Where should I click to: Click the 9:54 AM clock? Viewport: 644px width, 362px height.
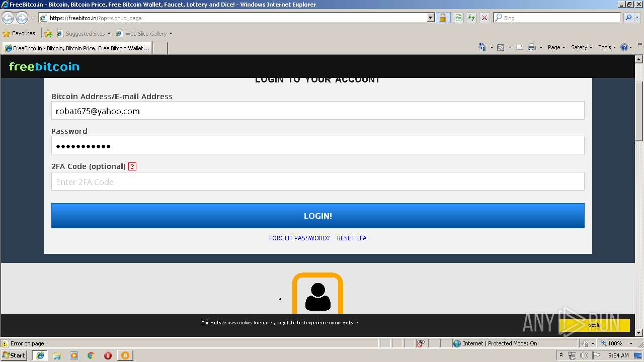click(x=618, y=355)
